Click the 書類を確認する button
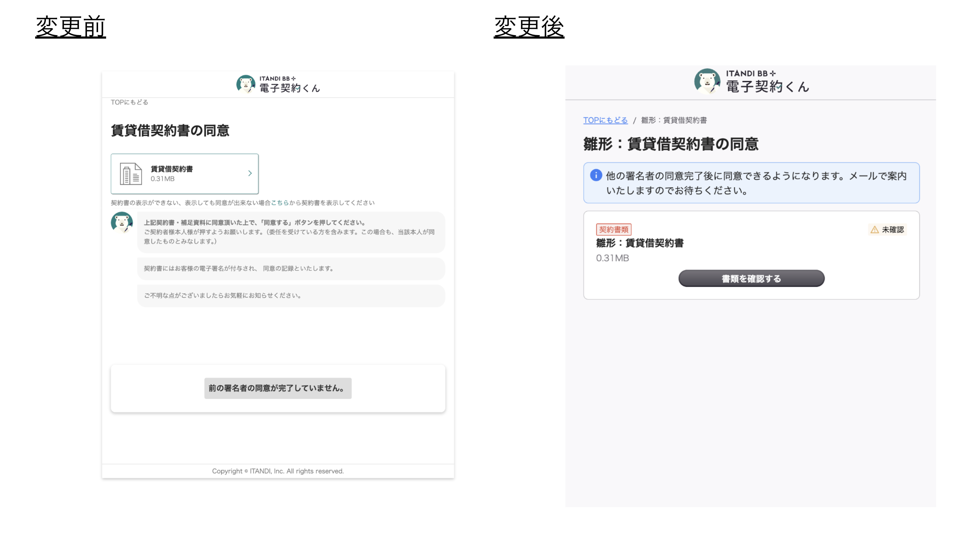 click(x=752, y=279)
